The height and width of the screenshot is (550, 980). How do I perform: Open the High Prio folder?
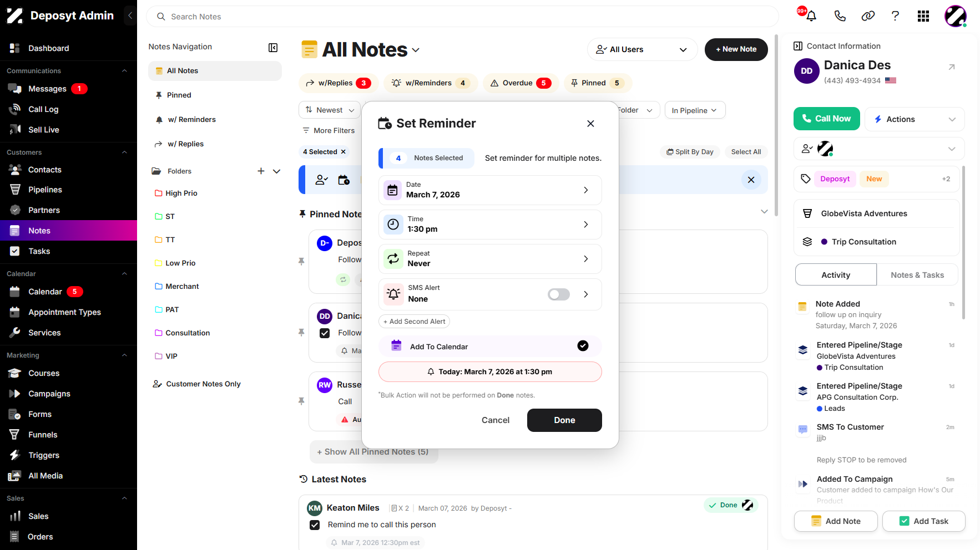coord(181,193)
